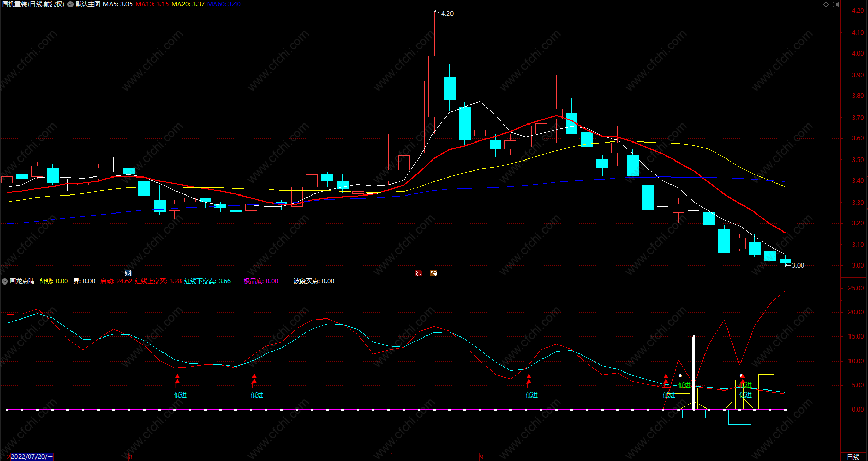Viewport: 868px width, 461px height.
Task: Open the 画龙点睛 sub-indicator dropdown arrow
Action: (5, 281)
